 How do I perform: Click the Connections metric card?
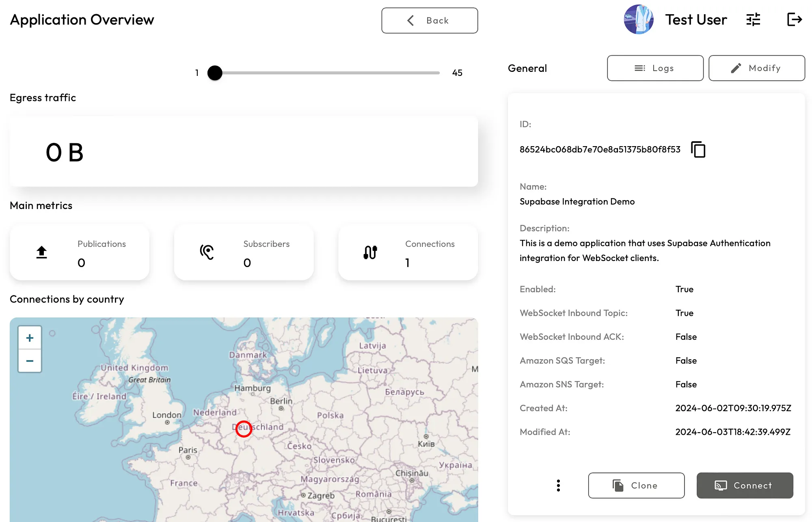[408, 252]
